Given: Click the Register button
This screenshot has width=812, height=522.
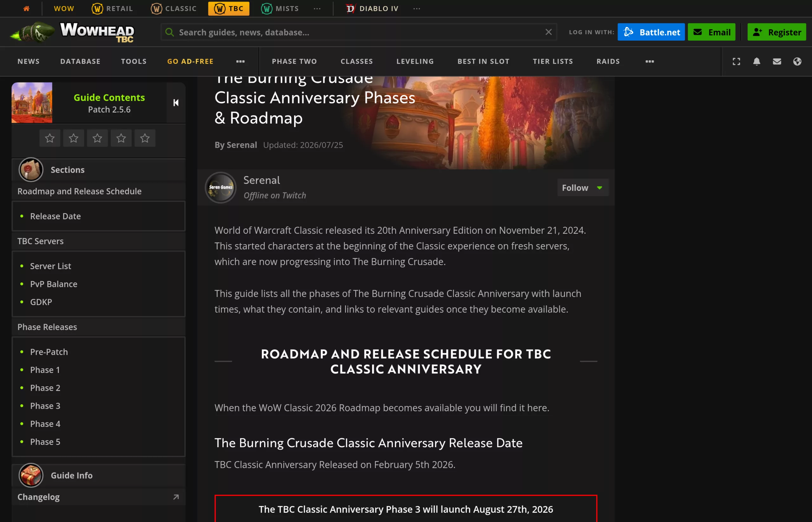Looking at the screenshot, I should 776,32.
